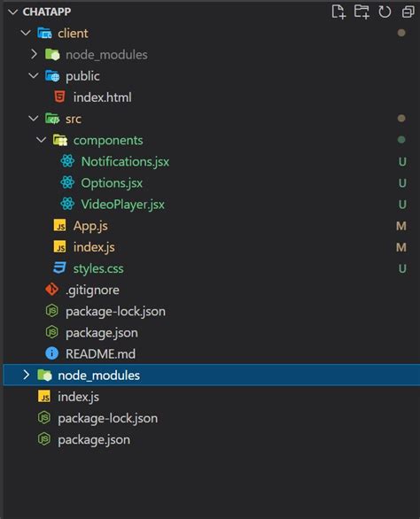The width and height of the screenshot is (420, 519).
Task: Refresh the Explorer tree
Action: (385, 12)
